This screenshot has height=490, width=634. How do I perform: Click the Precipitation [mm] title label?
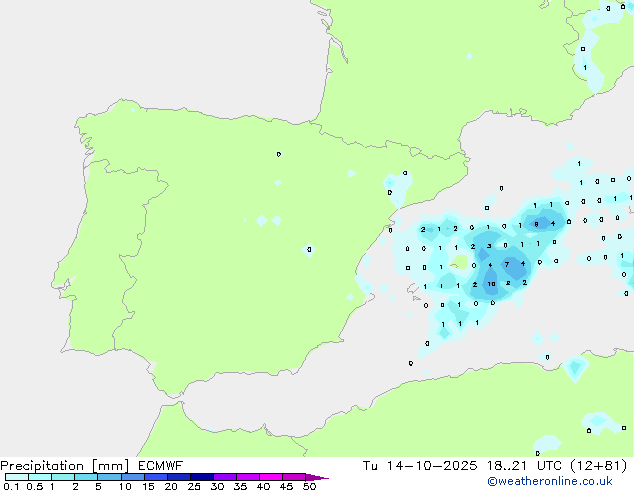[x=58, y=466]
